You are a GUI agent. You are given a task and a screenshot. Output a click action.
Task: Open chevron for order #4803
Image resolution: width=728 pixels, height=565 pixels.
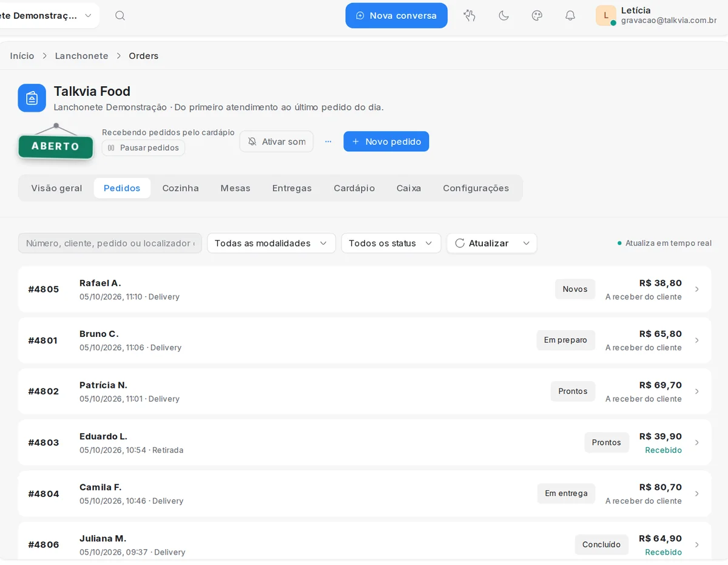pos(697,442)
